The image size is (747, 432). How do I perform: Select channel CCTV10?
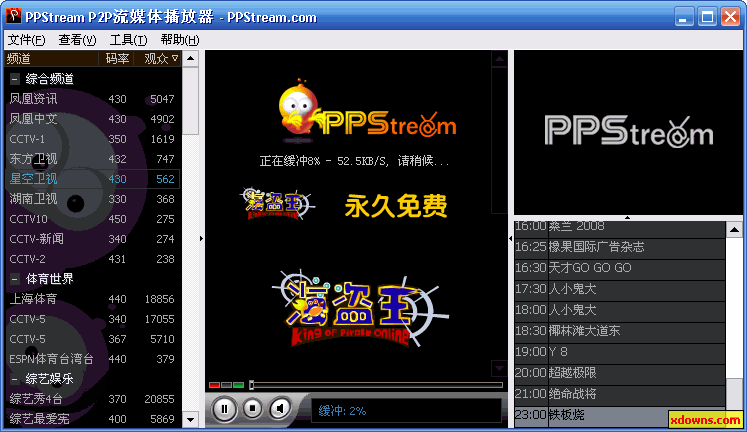(92, 219)
